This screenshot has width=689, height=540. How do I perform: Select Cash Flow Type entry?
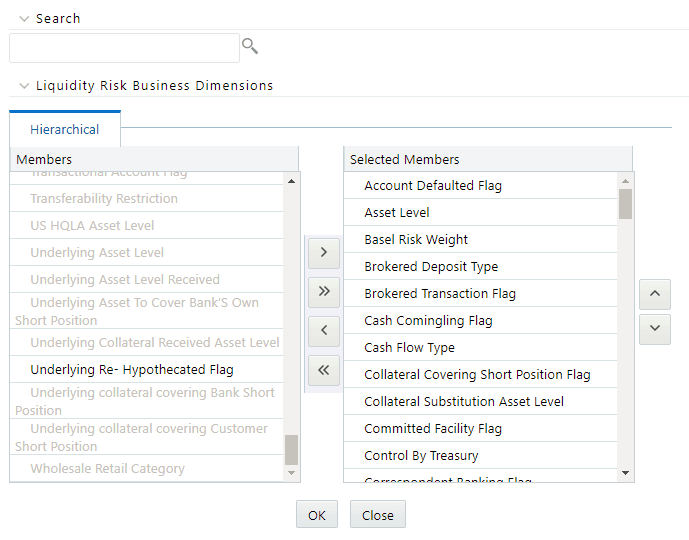click(481, 348)
